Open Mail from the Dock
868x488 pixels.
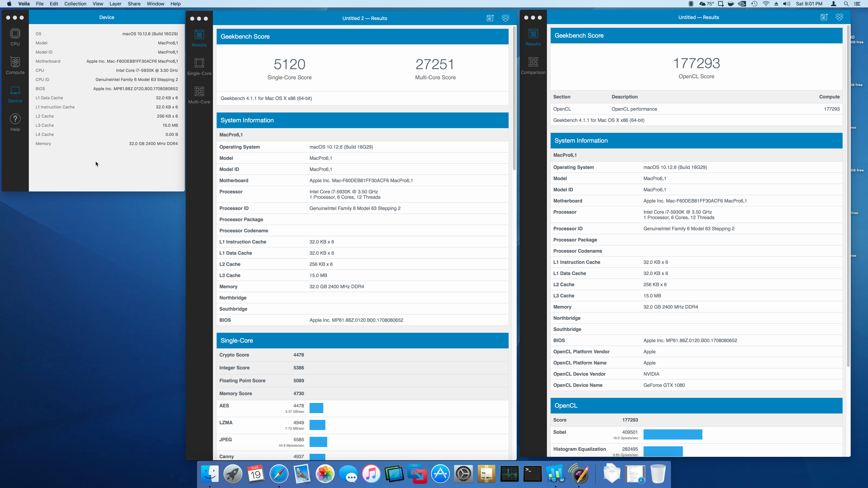(x=302, y=474)
